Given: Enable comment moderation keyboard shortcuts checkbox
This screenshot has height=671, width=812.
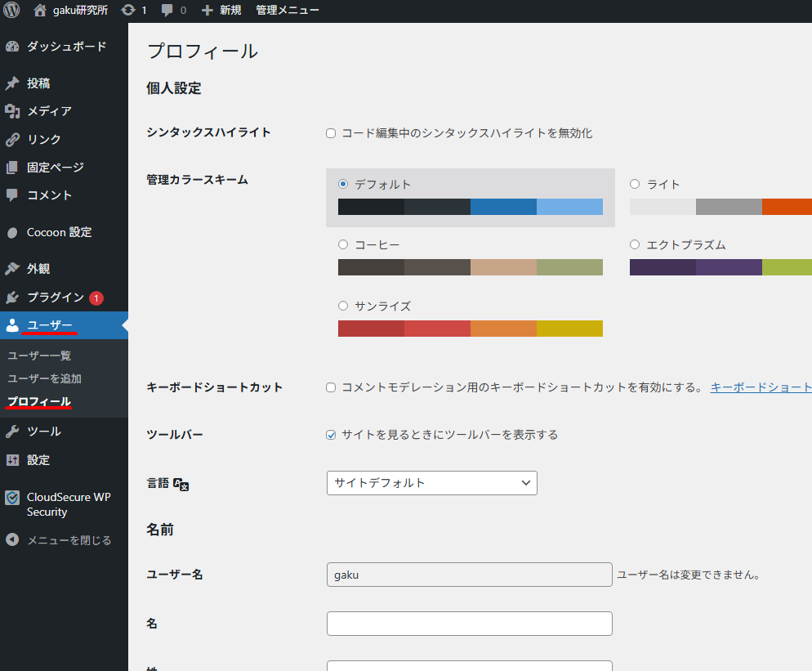Looking at the screenshot, I should tap(331, 387).
